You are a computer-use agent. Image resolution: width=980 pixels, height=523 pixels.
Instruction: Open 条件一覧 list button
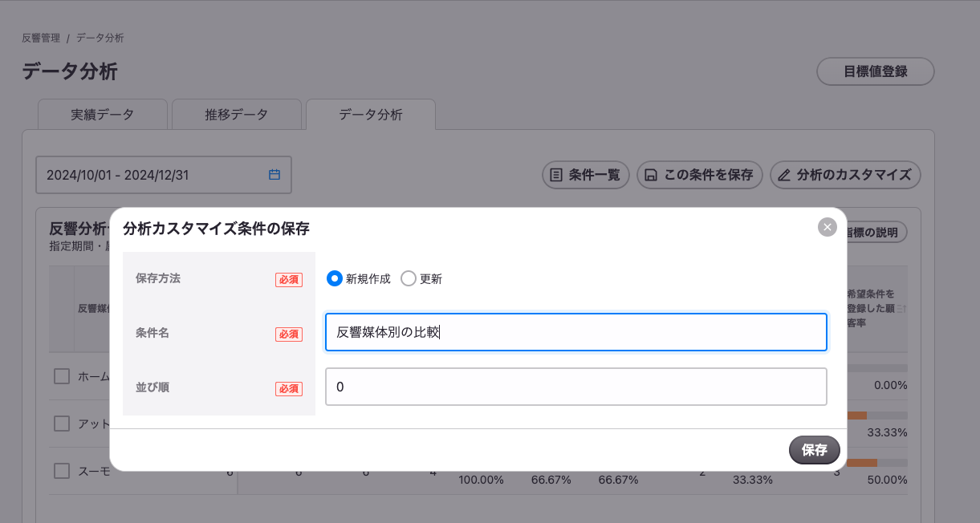tap(586, 174)
